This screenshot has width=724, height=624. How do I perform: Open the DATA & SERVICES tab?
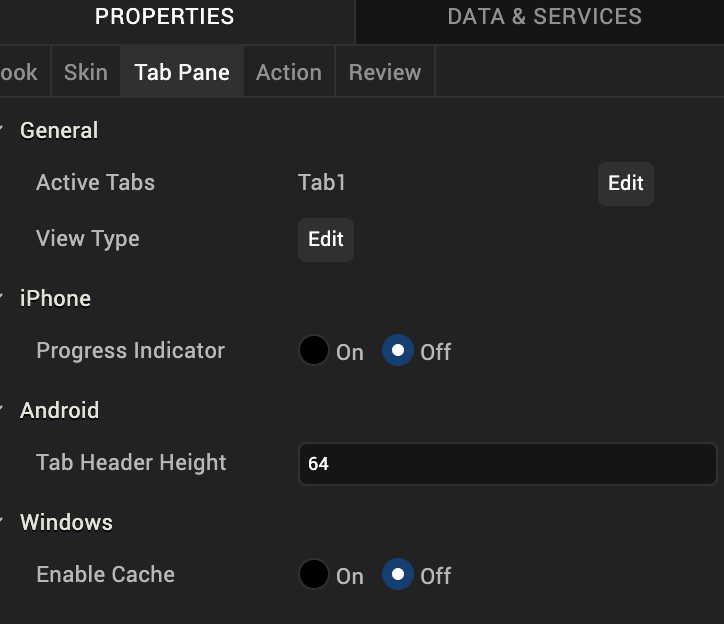(544, 17)
